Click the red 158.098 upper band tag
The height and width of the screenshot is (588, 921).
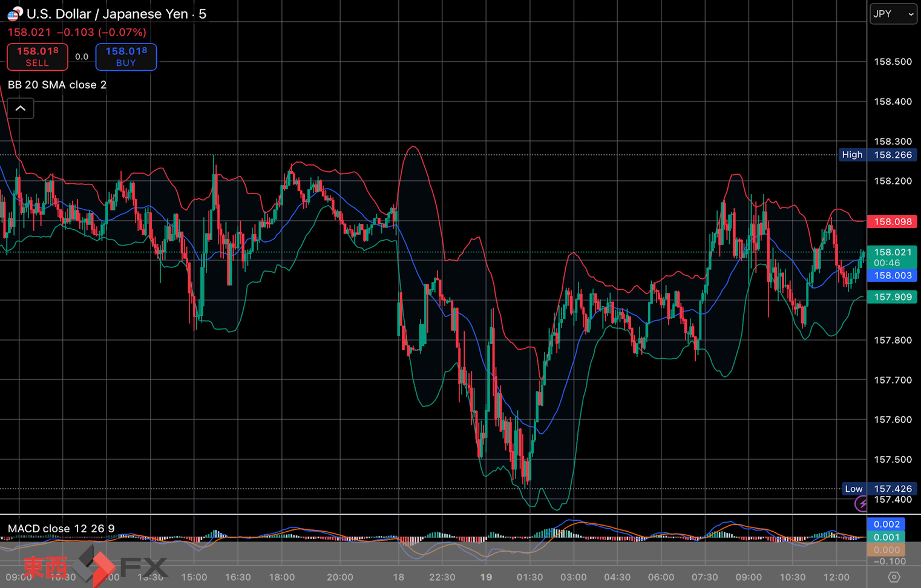[x=892, y=221]
